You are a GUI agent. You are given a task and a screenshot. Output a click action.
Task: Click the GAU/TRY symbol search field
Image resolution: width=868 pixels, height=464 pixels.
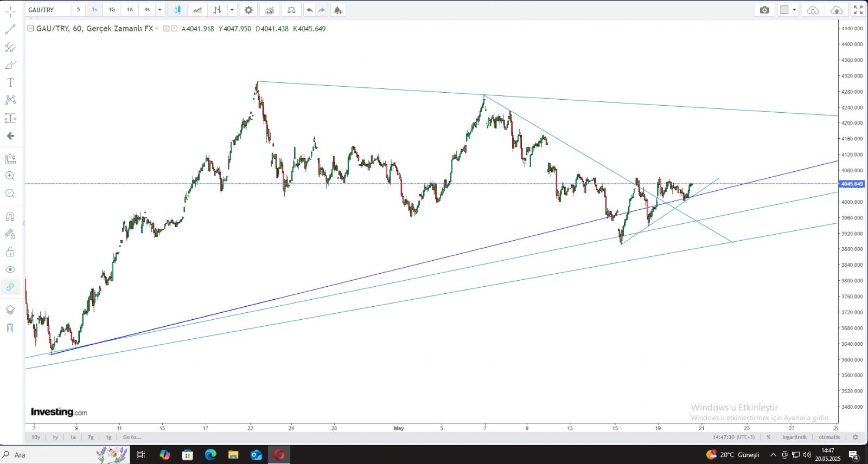pyautogui.click(x=48, y=10)
